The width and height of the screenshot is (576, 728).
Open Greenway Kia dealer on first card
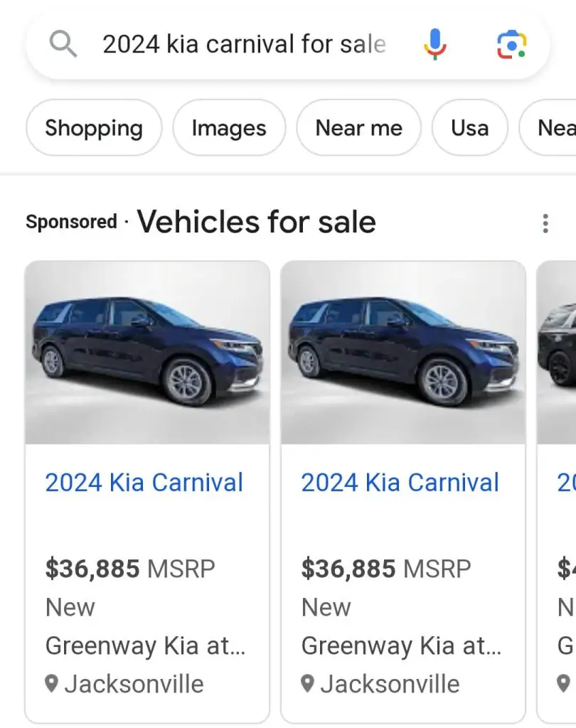[x=145, y=646]
